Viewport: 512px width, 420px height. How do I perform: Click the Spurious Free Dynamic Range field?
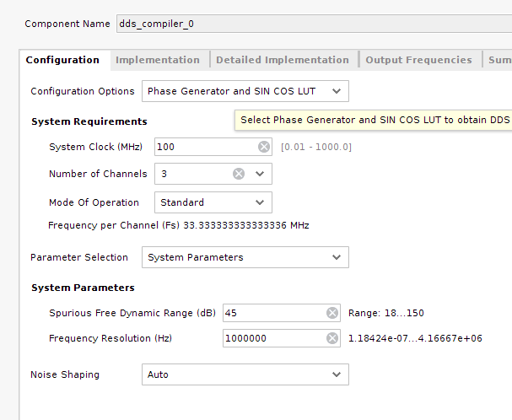point(273,313)
